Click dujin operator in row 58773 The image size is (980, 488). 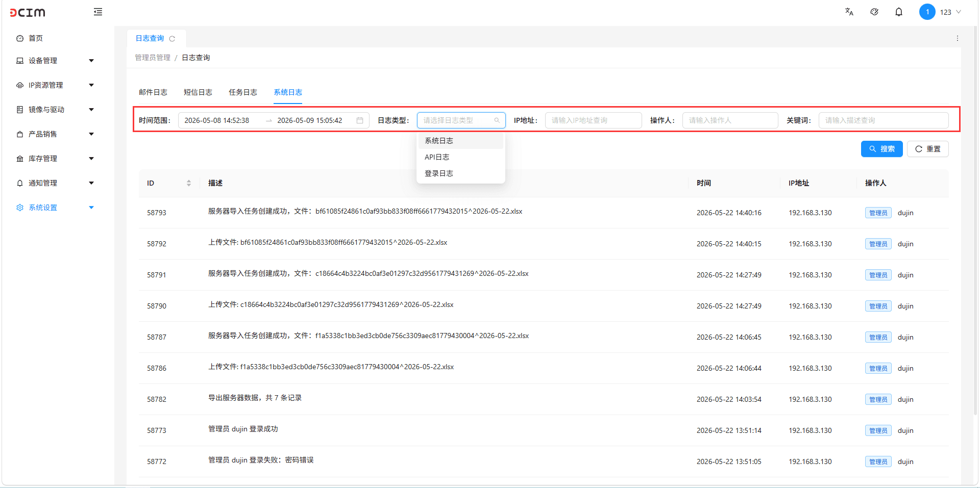[x=905, y=430]
